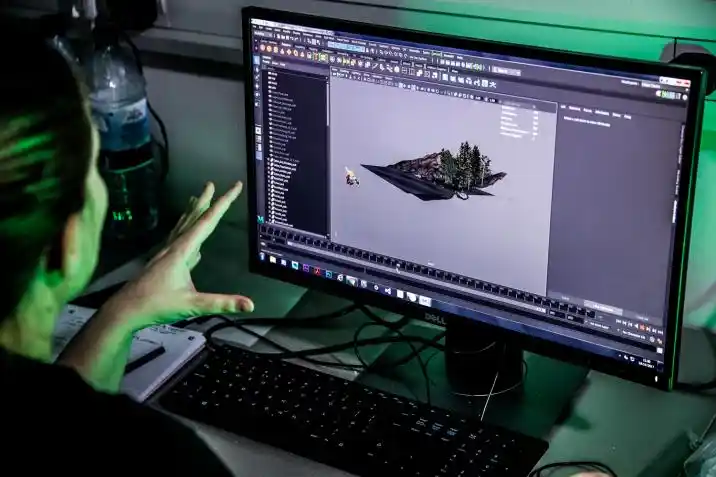This screenshot has height=477, width=716.
Task: Click the orange diamond-shaped primitive on the shelf
Action: click(x=290, y=52)
